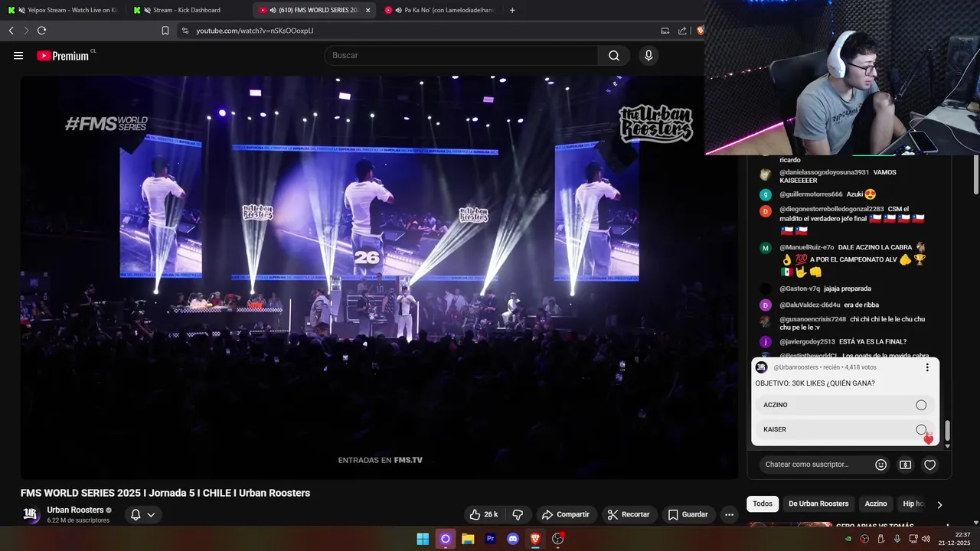980x551 pixels.
Task: Click the system tray volume icon
Action: coord(926,539)
